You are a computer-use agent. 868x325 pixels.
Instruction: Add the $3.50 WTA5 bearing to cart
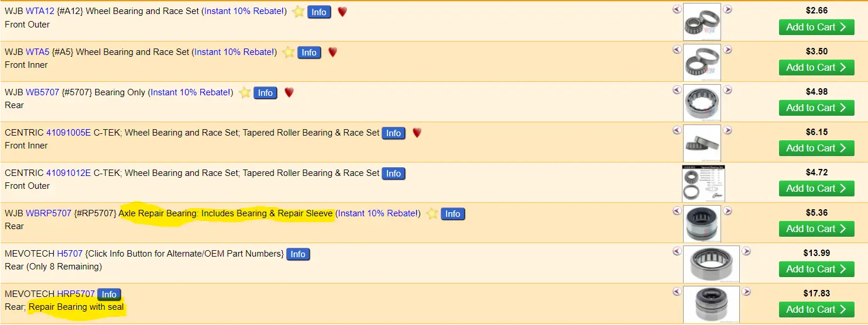point(816,67)
